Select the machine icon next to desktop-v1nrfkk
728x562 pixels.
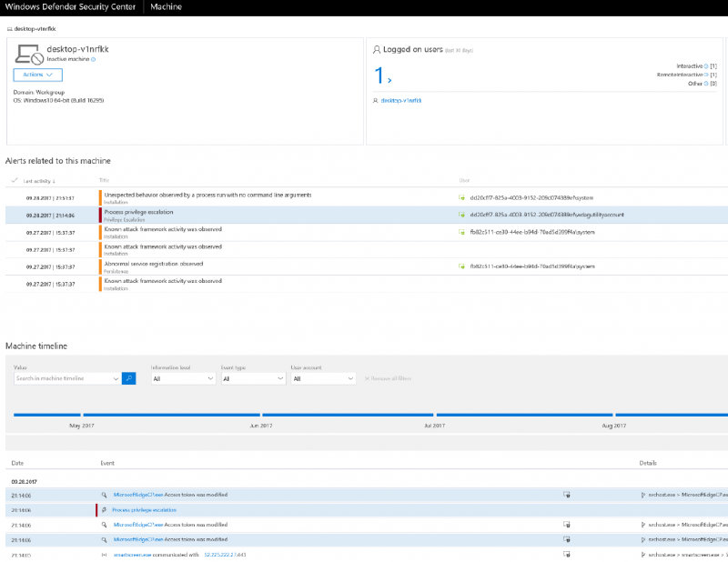(x=26, y=56)
